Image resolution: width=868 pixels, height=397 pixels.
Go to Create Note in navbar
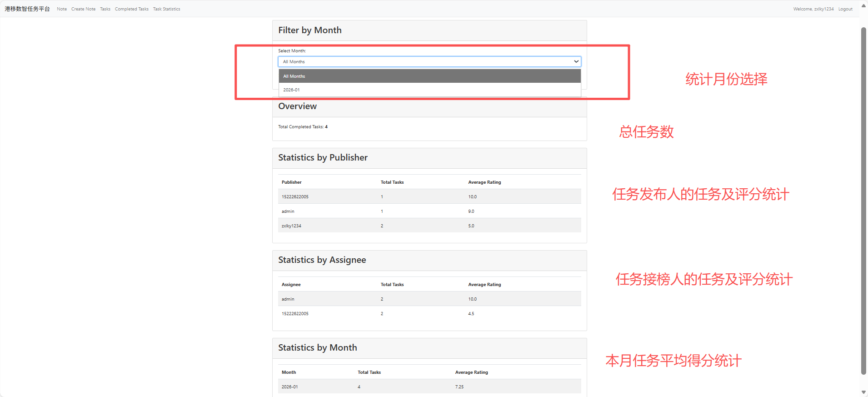click(83, 9)
